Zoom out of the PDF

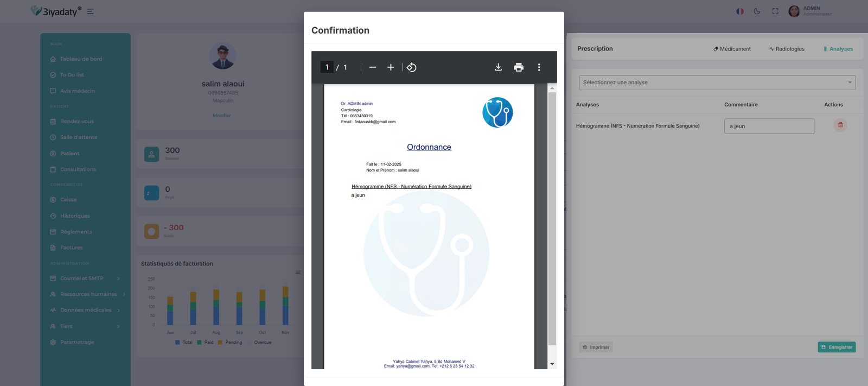coord(373,67)
